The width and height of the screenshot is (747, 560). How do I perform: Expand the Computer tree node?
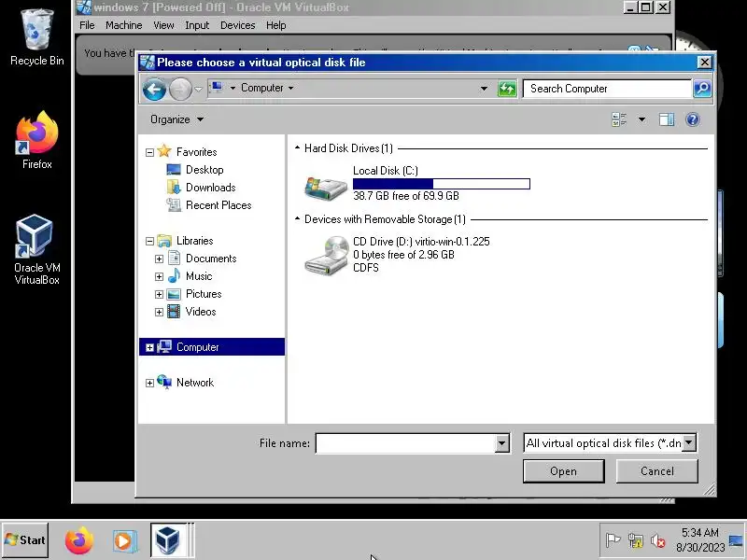click(x=149, y=347)
